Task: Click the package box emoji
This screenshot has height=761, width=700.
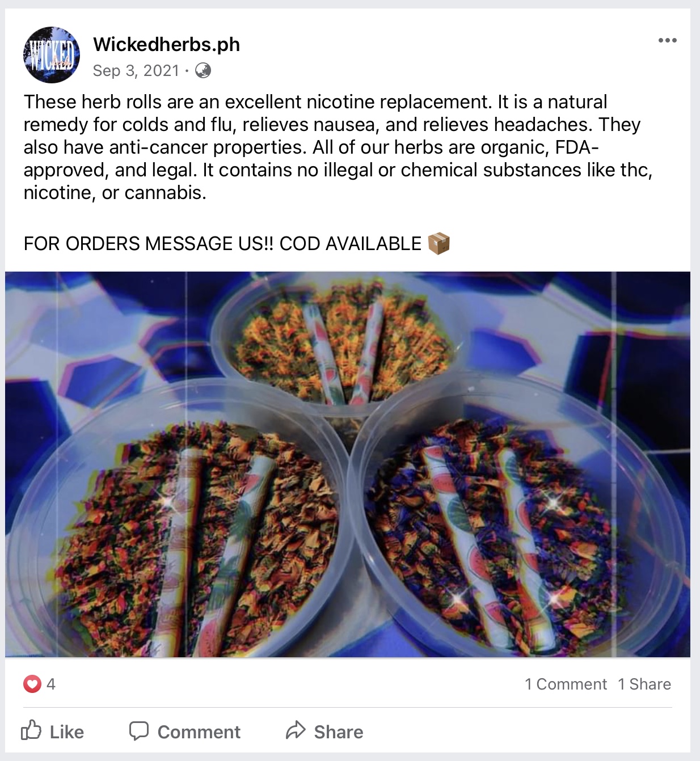Action: click(438, 243)
